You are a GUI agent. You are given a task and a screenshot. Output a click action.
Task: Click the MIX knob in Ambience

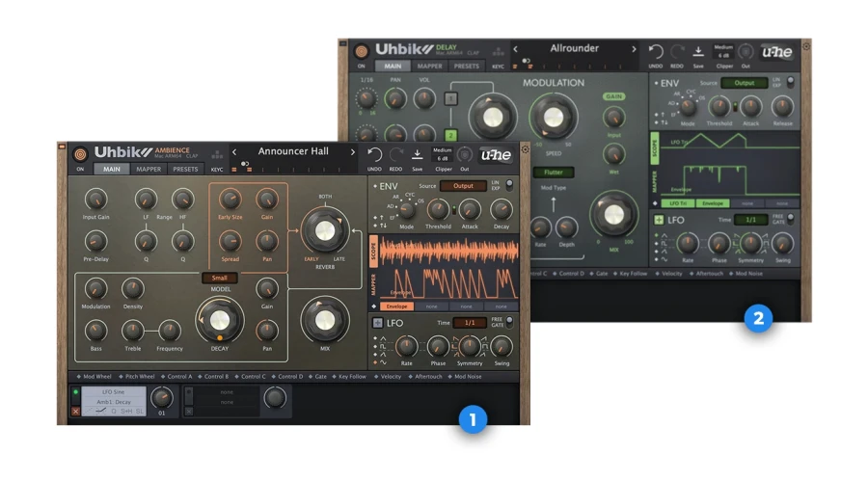point(325,320)
